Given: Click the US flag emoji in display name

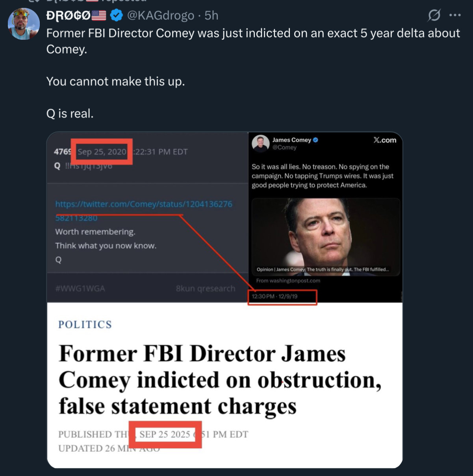Looking at the screenshot, I should 99,15.
